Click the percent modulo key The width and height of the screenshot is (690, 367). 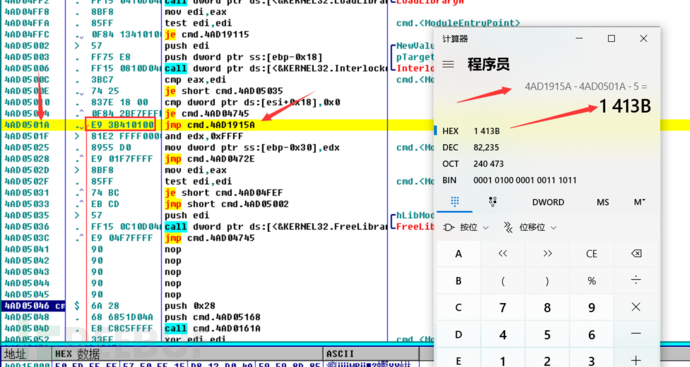(x=591, y=280)
